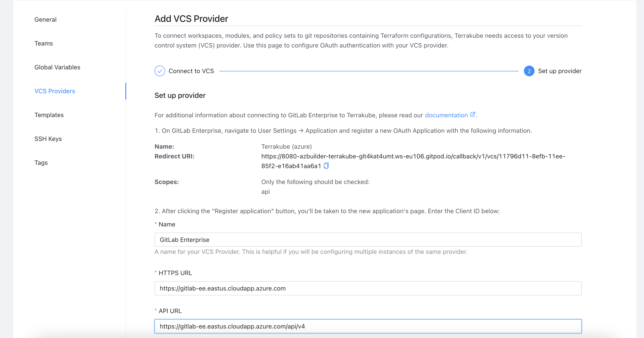The image size is (644, 338).
Task: Switch to the Templates section
Action: pyautogui.click(x=49, y=115)
